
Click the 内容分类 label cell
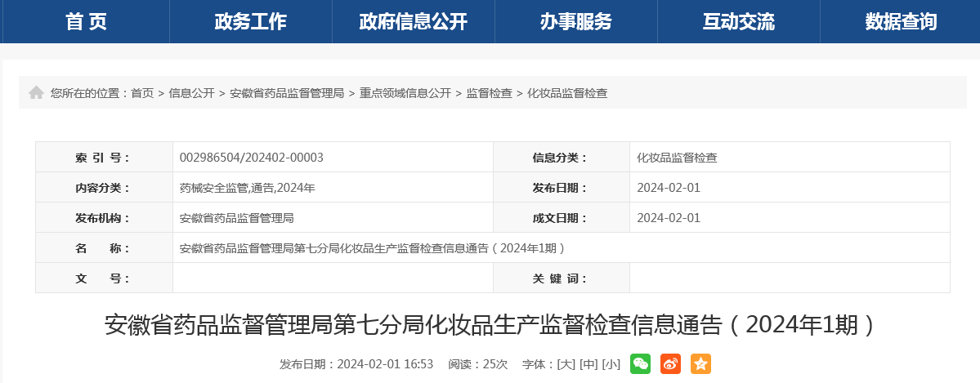click(x=105, y=188)
